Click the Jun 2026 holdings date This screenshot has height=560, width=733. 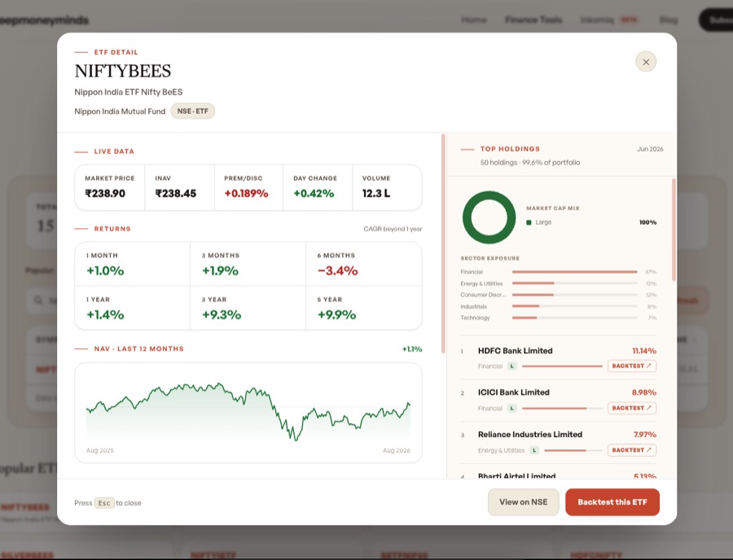[650, 149]
